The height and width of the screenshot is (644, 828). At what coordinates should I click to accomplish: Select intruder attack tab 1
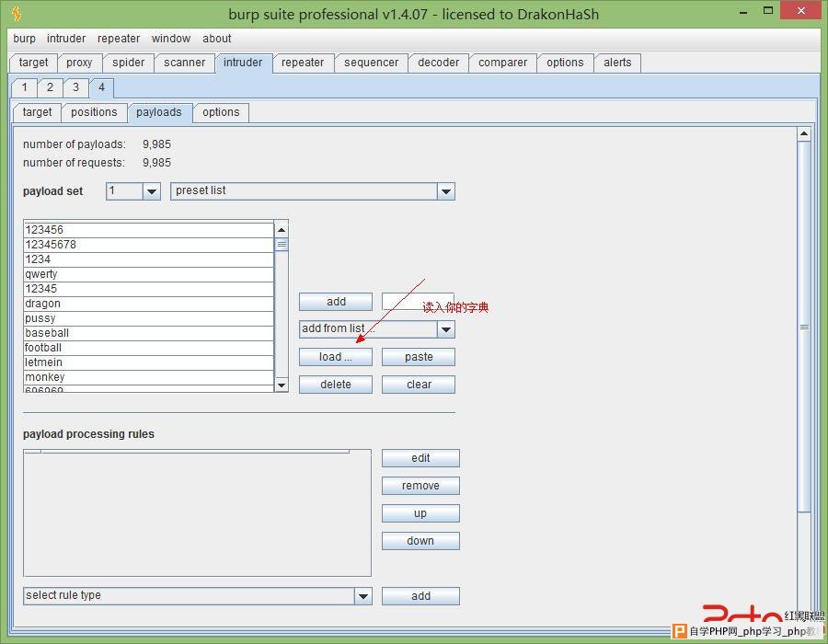coord(24,87)
